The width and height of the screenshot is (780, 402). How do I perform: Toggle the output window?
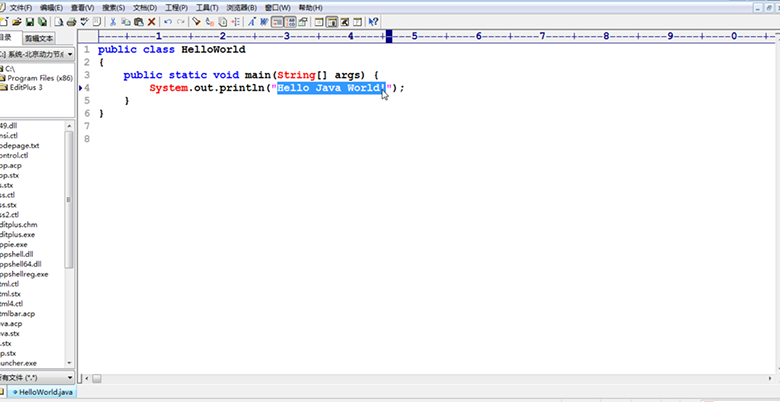pyautogui.click(x=344, y=22)
